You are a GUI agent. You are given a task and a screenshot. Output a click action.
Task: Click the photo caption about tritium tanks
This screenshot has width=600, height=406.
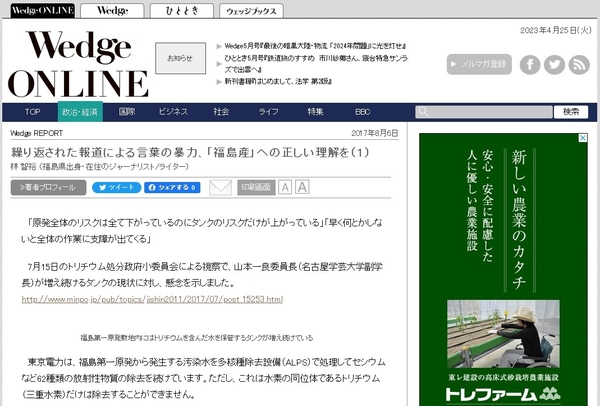[197, 338]
